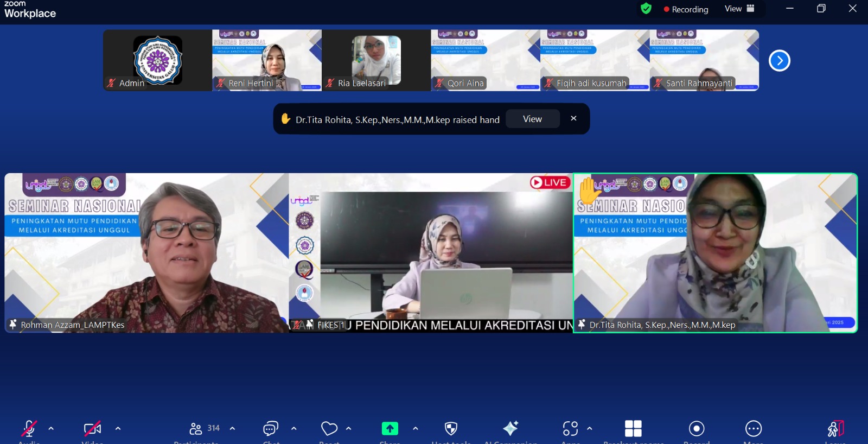Click the green Share screen icon
868x444 pixels.
pyautogui.click(x=390, y=429)
